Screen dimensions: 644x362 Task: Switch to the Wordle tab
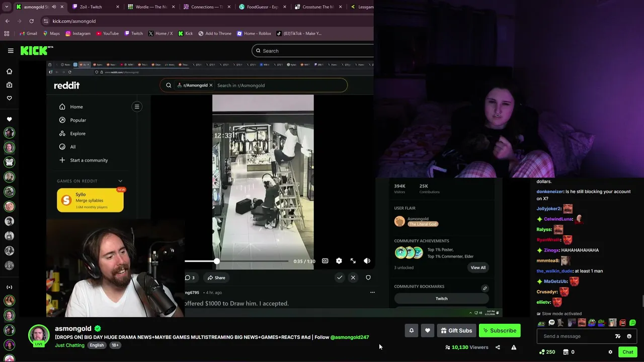coord(151,7)
